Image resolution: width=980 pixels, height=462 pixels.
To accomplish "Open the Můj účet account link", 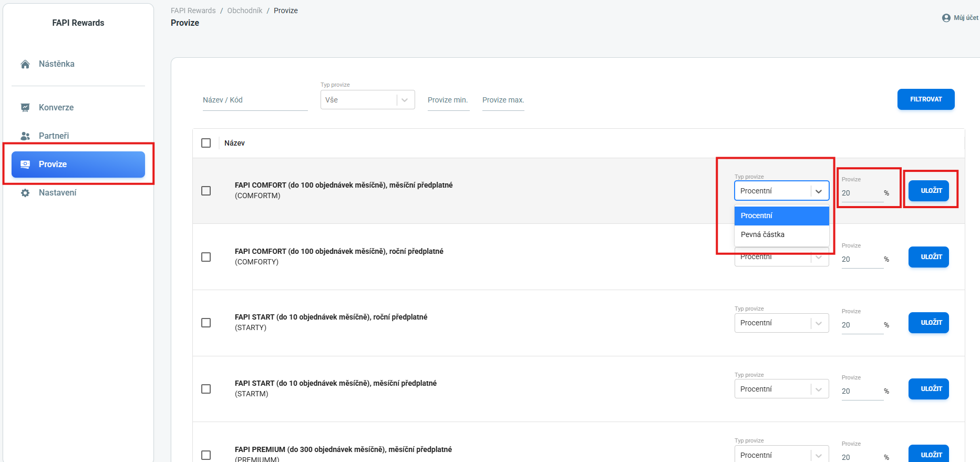I will point(961,18).
